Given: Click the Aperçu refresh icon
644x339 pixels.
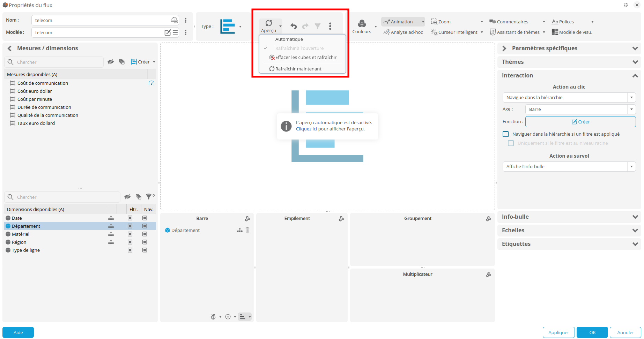Looking at the screenshot, I should [268, 23].
